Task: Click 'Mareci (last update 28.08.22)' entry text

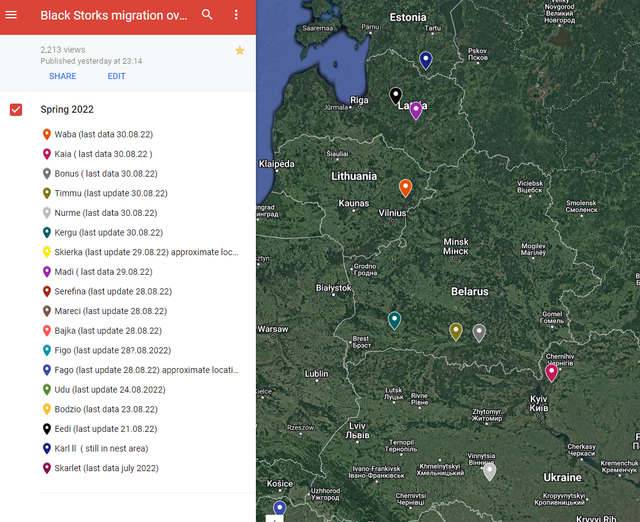Action: [x=111, y=311]
